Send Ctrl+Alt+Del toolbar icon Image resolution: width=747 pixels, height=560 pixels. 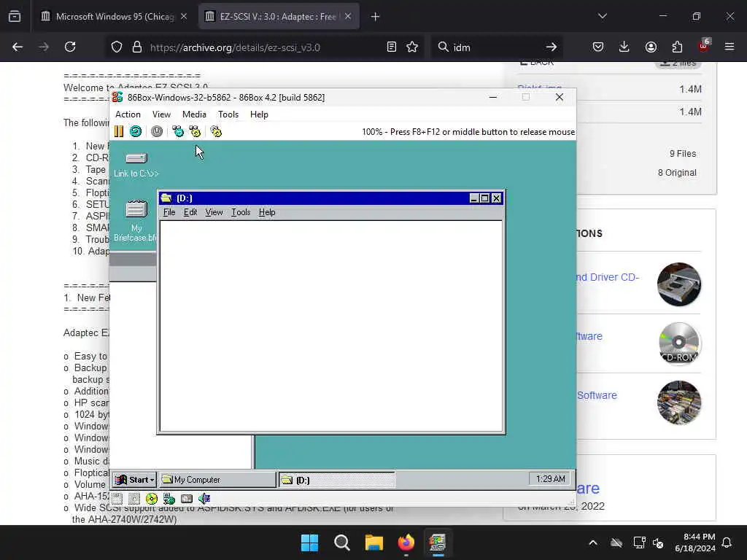point(178,131)
